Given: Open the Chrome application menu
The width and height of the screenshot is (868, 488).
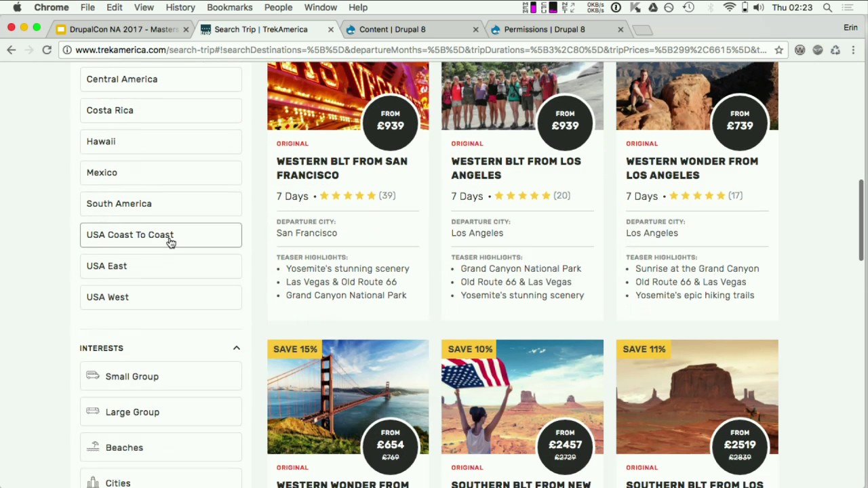Looking at the screenshot, I should coord(52,7).
